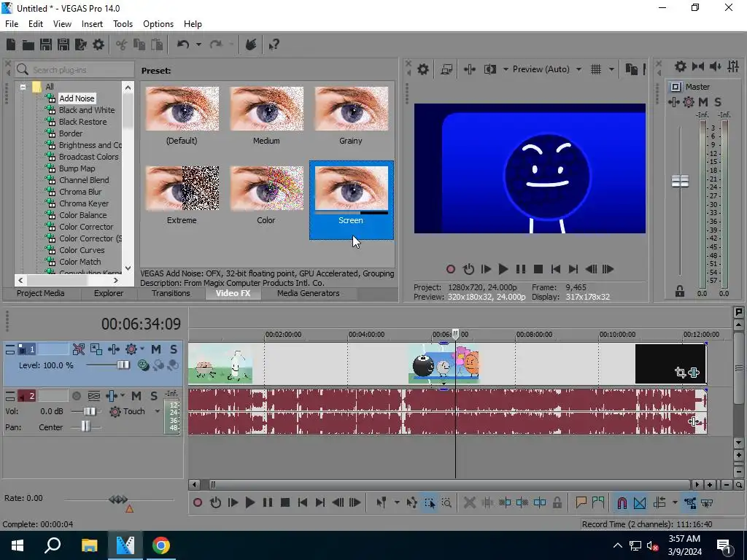Open Chrome from the taskbar
Image resolution: width=747 pixels, height=560 pixels.
point(161,545)
